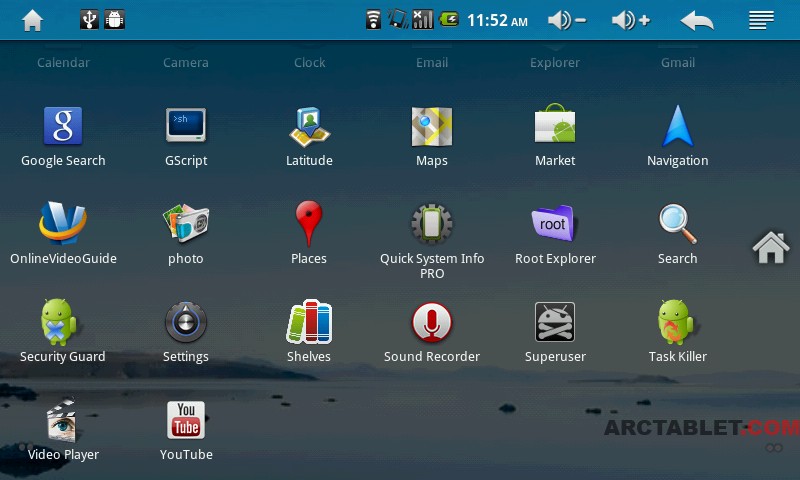Launch Quick System Info PRO
The width and height of the screenshot is (800, 480).
click(432, 223)
